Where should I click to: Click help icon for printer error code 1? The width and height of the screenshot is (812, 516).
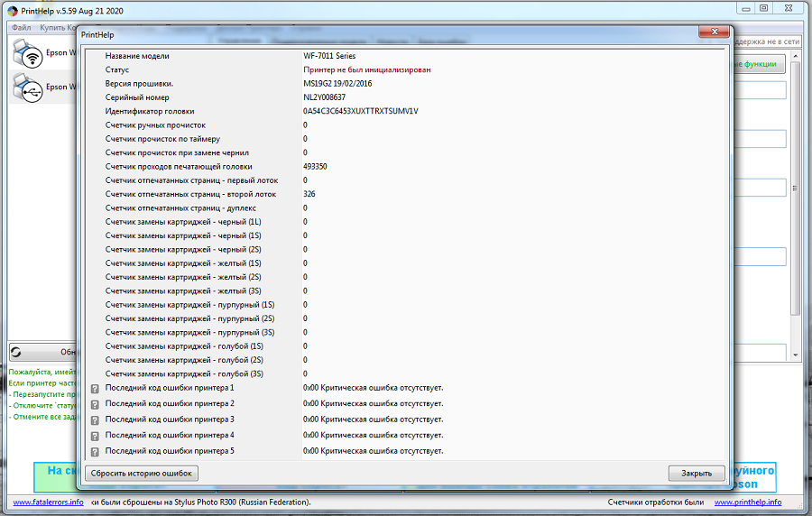pos(95,389)
